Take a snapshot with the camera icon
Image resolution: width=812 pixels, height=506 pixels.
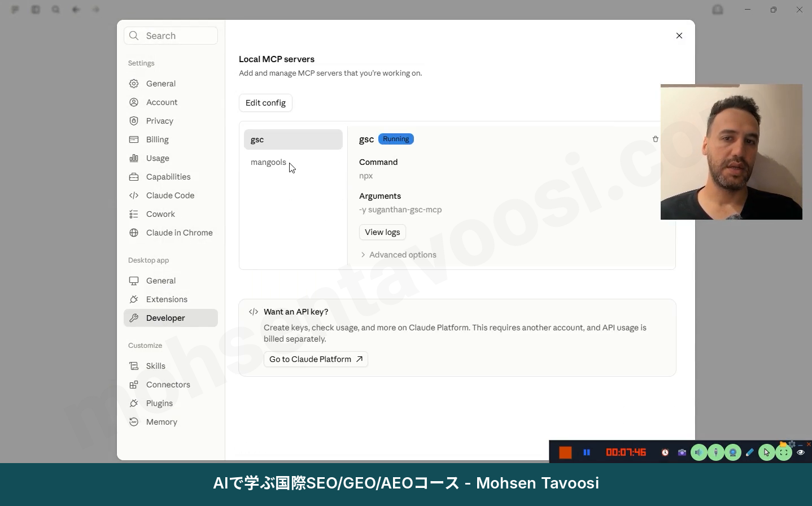[x=682, y=452]
